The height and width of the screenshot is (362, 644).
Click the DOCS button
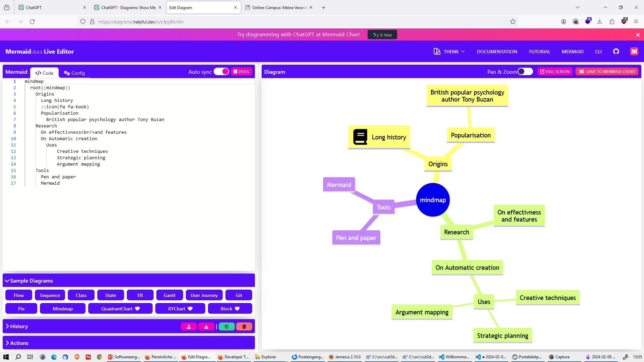241,72
